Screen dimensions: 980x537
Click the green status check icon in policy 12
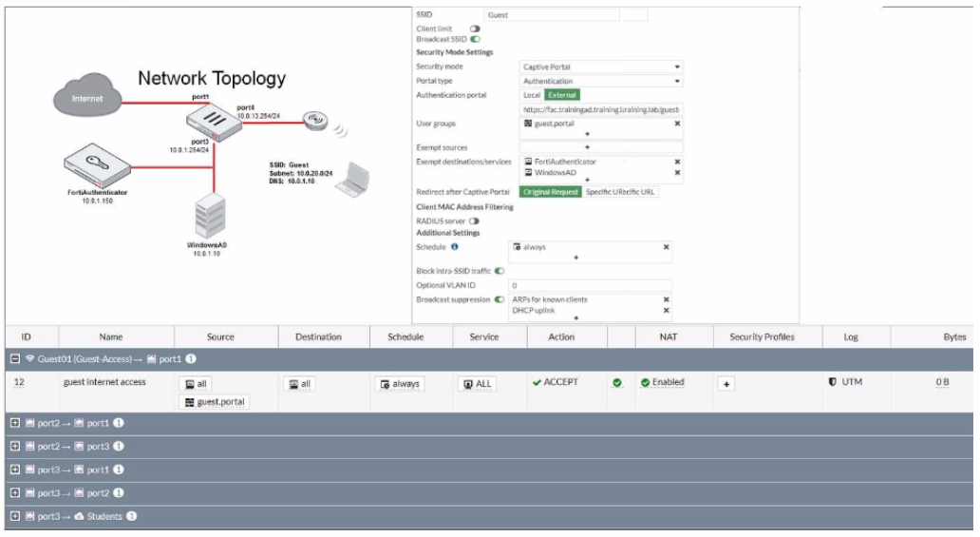617,382
